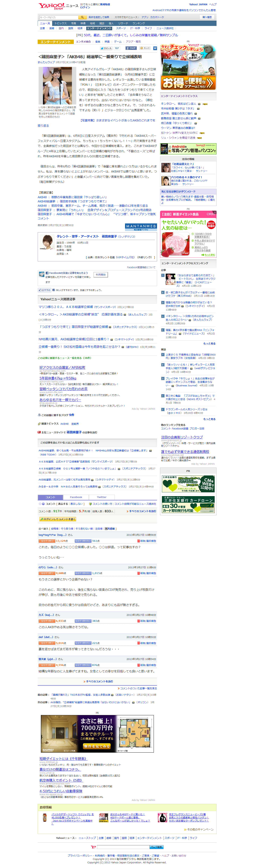Click the Facebook シェア button
This screenshot has height=868, width=254.
pyautogui.click(x=131, y=48)
